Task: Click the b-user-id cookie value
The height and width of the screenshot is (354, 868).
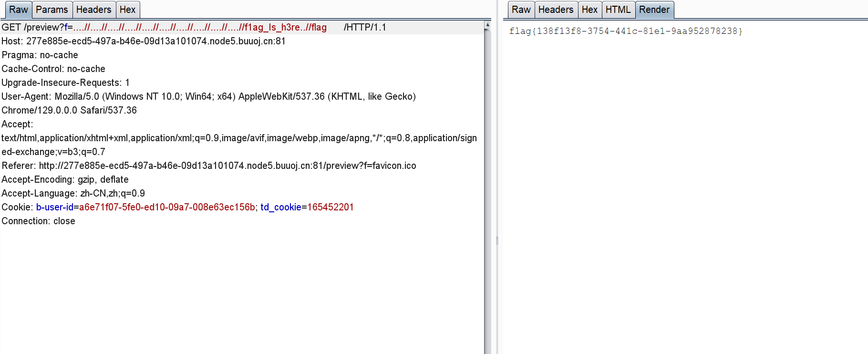Action: click(x=167, y=207)
